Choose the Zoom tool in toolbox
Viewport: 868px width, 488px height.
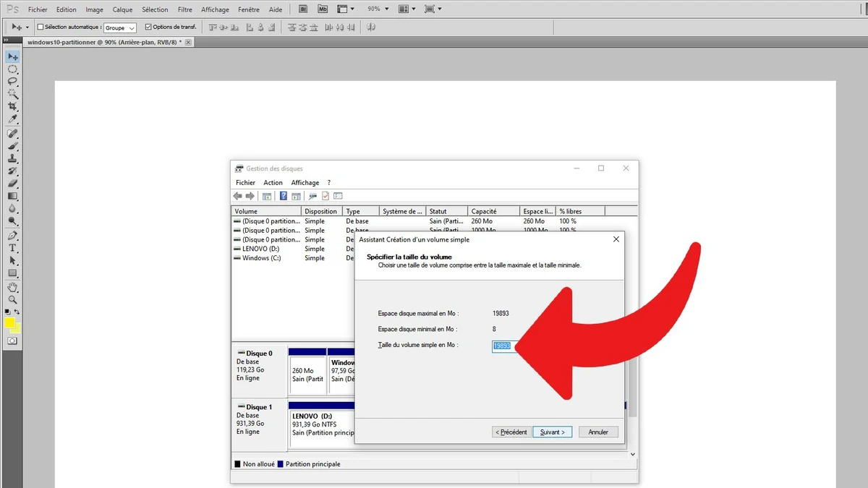pos(12,299)
